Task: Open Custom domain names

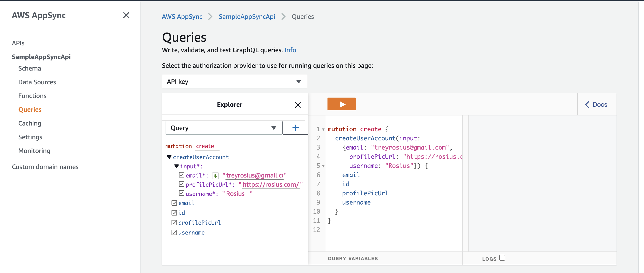Action: tap(45, 167)
